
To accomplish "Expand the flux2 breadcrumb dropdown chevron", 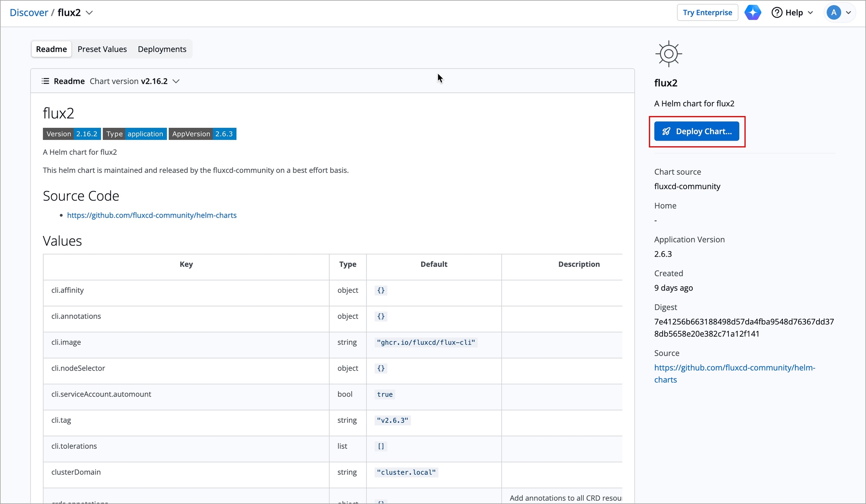I will pyautogui.click(x=89, y=12).
